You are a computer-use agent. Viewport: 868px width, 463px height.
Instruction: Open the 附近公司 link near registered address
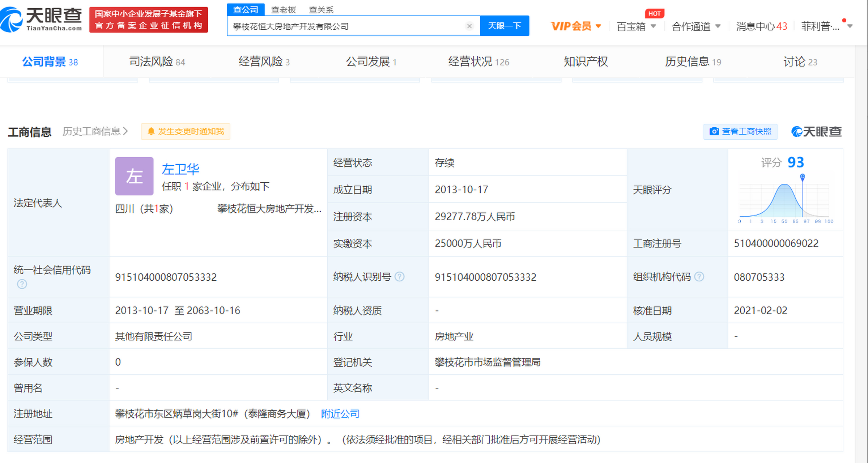pos(339,413)
